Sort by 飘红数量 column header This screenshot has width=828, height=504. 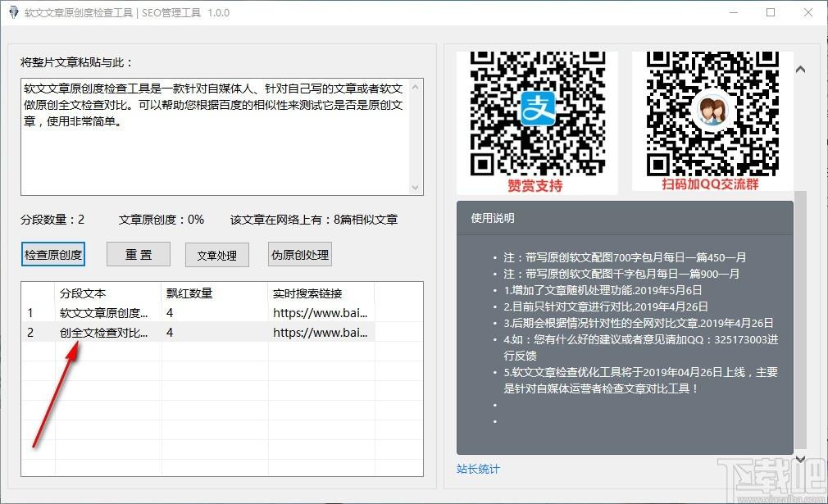[x=215, y=293]
